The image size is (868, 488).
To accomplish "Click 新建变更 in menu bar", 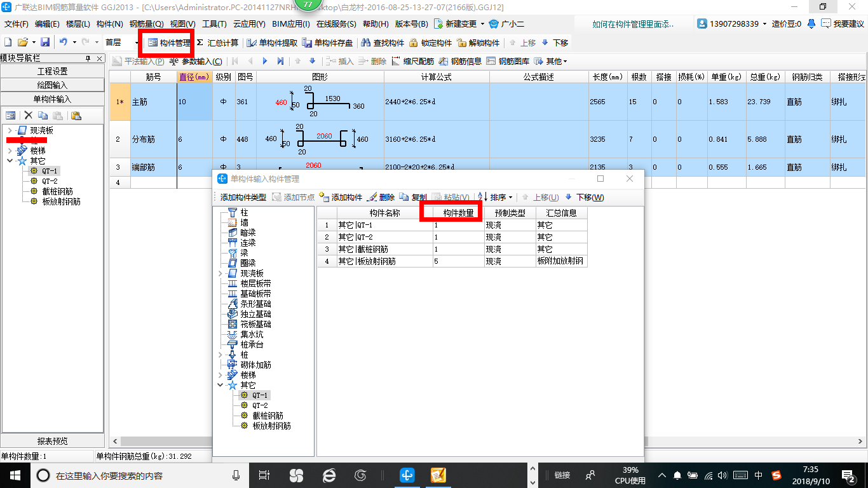I will click(459, 24).
